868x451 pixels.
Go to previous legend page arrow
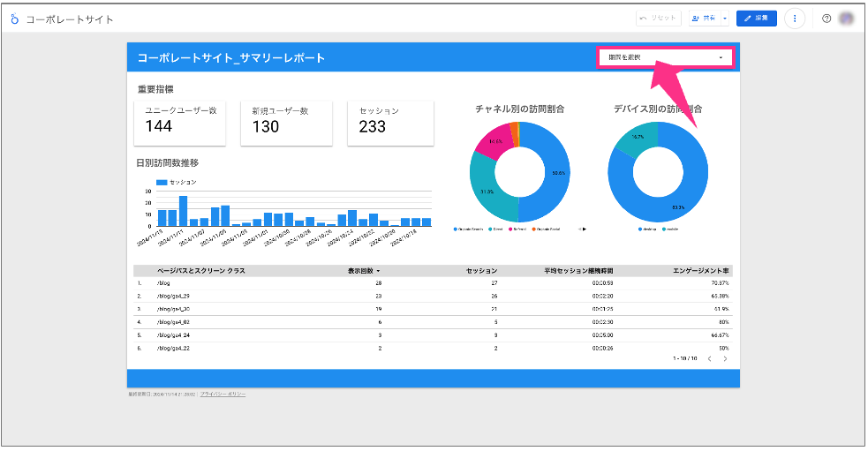pos(579,229)
